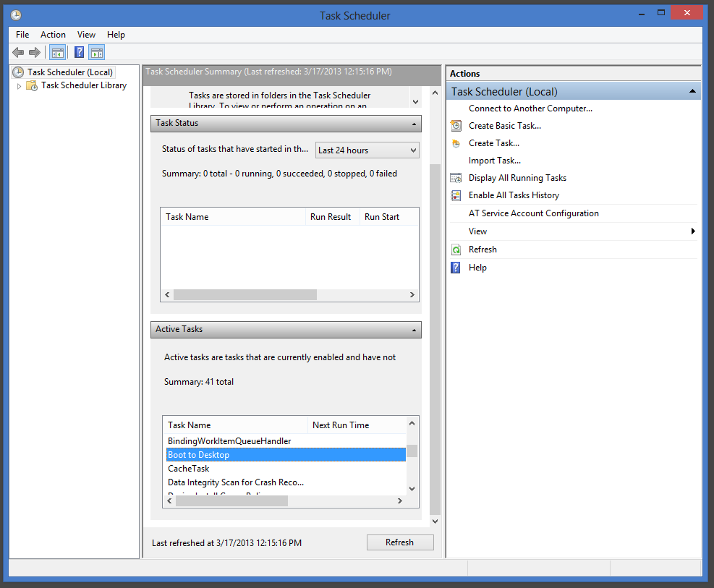Click the summary pane scroll-down arrow
Viewport: 714px width, 588px height.
435,521
